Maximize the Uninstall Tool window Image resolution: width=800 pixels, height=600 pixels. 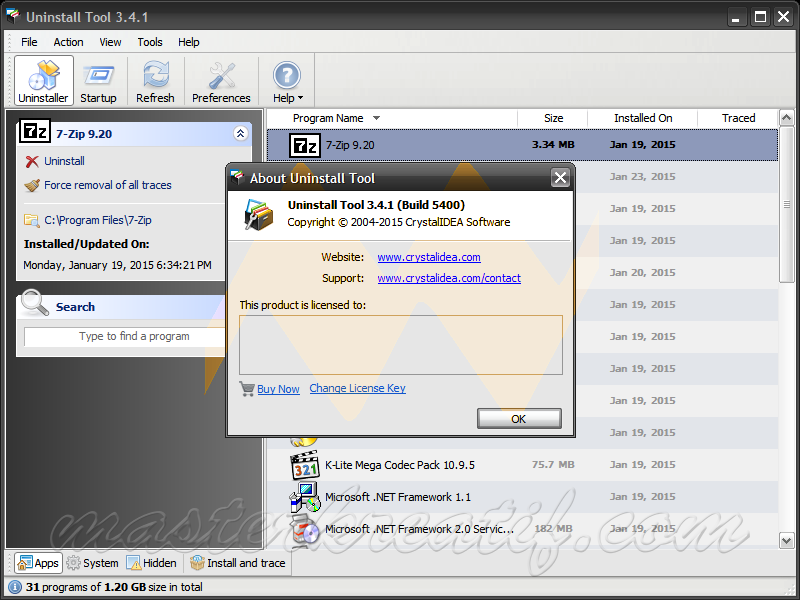click(x=760, y=17)
